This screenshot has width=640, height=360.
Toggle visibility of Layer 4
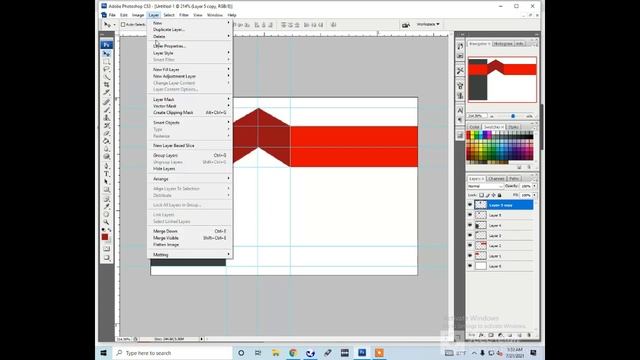click(x=470, y=225)
